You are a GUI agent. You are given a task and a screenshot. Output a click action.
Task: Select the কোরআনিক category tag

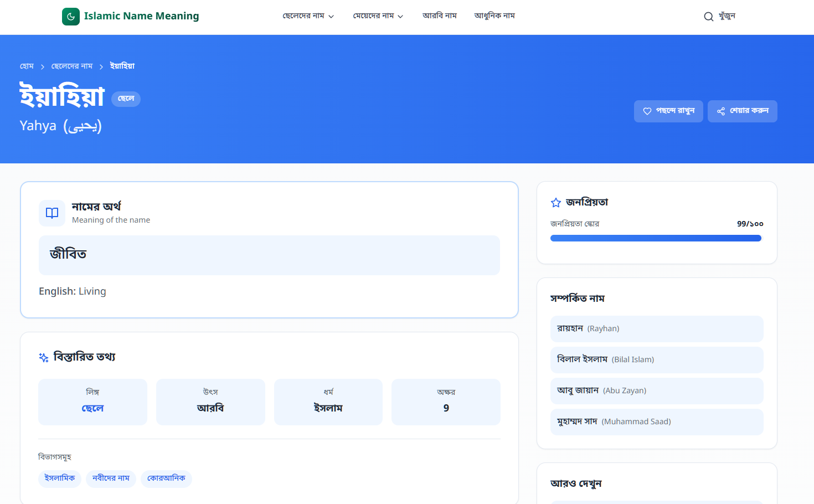pyautogui.click(x=166, y=479)
